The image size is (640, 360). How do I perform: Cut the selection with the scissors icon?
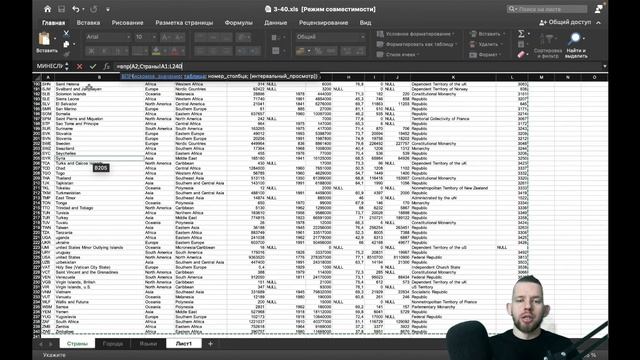[66, 33]
